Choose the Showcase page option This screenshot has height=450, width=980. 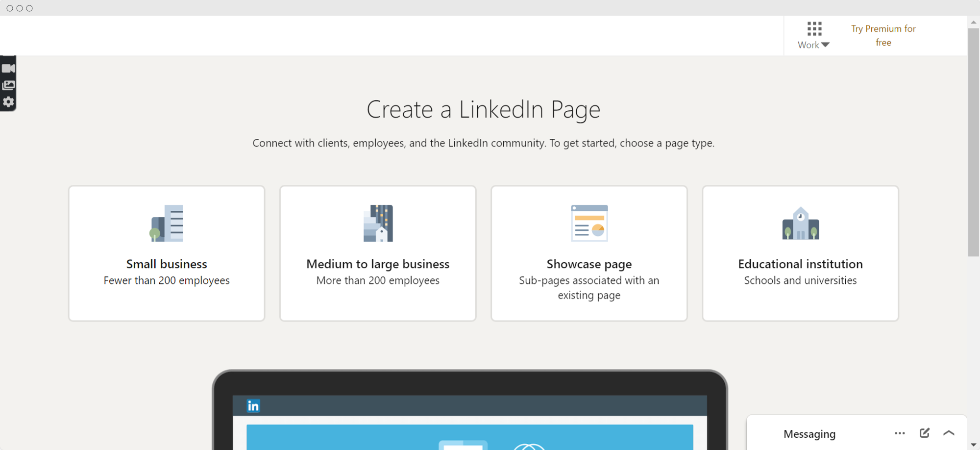tap(589, 253)
